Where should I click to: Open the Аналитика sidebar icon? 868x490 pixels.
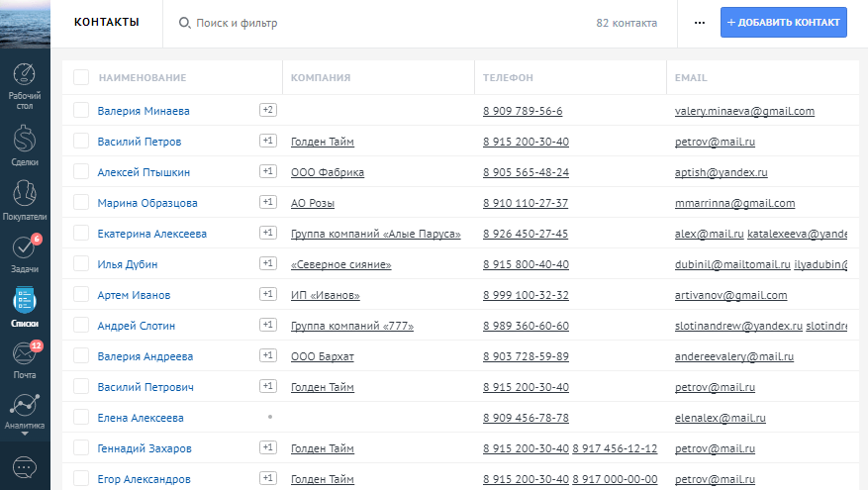click(x=25, y=413)
